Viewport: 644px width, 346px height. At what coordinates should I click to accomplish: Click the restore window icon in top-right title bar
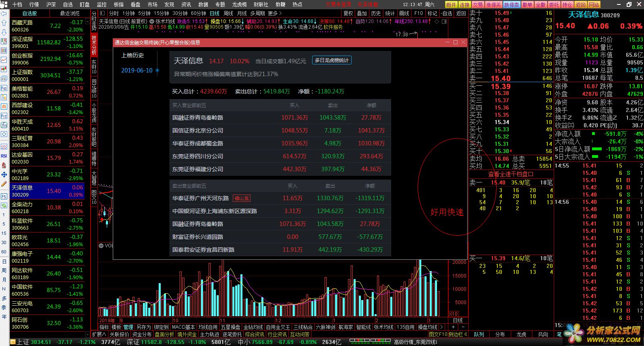tap(629, 4)
